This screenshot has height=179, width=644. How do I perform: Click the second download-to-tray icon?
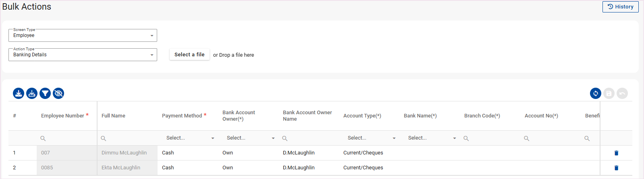[32, 93]
